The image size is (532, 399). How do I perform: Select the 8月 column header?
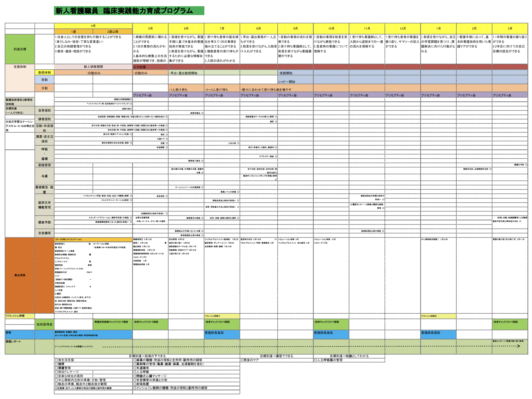coord(258,29)
